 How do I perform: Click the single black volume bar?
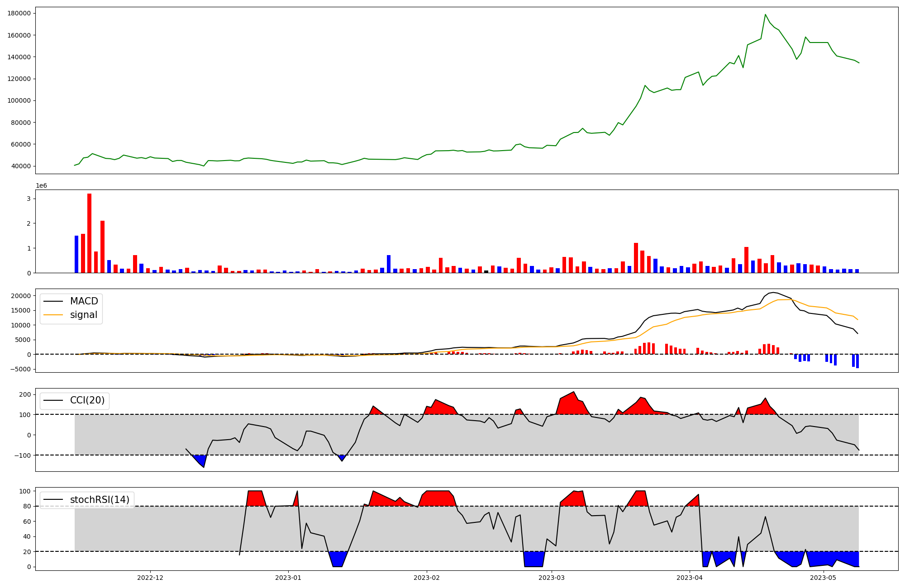[x=486, y=271]
